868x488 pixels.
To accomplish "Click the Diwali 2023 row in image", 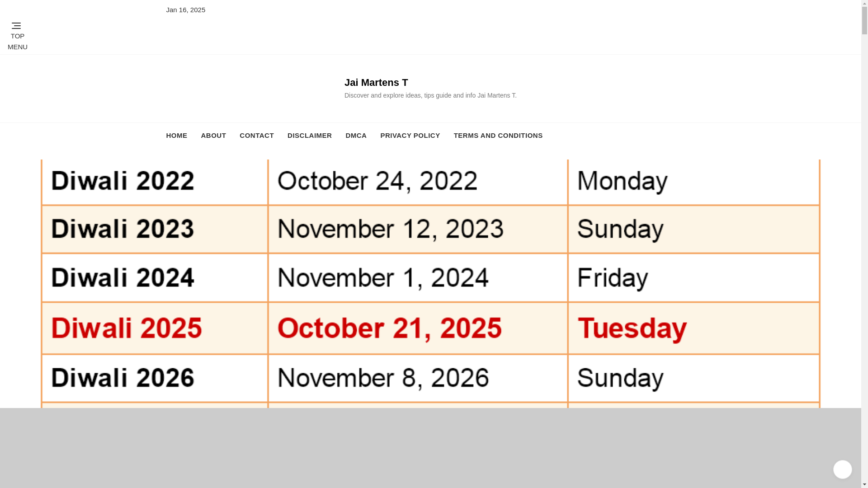I will click(430, 229).
